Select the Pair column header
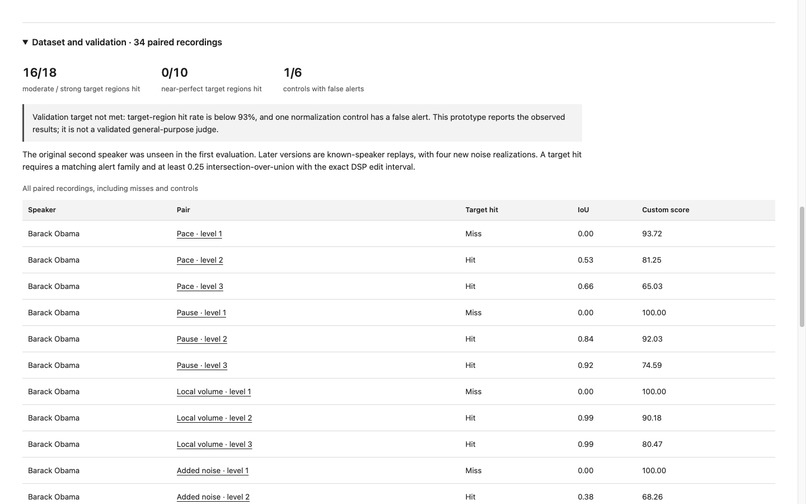Viewport: 806px width, 504px height. [183, 210]
